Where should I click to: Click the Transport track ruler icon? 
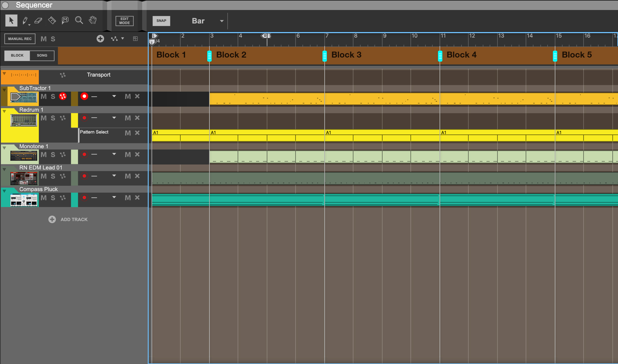point(24,75)
